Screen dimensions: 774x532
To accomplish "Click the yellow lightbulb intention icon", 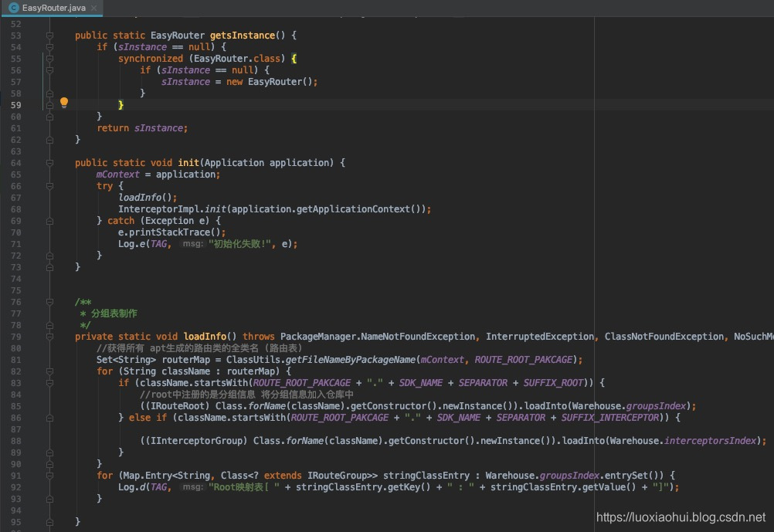I will pyautogui.click(x=64, y=103).
